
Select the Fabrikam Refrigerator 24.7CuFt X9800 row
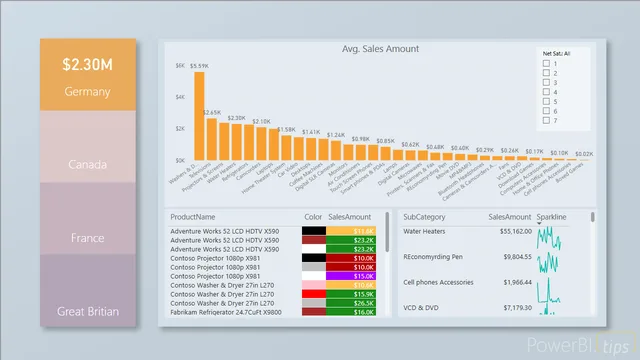point(273,312)
